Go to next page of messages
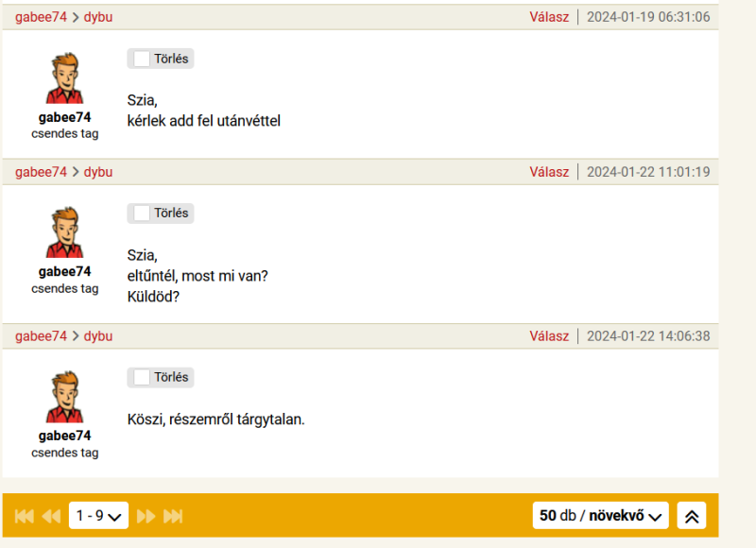This screenshot has height=548, width=756. coord(146,516)
